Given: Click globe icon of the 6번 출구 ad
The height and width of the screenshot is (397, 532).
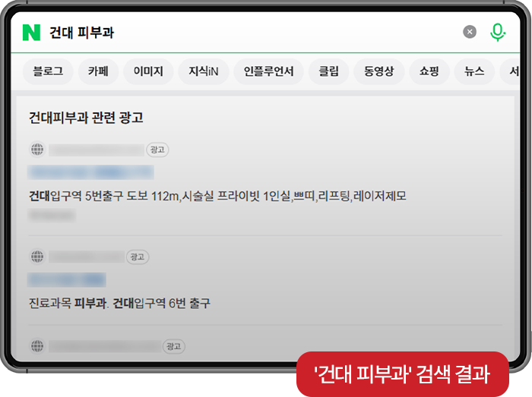Looking at the screenshot, I should coord(37,257).
